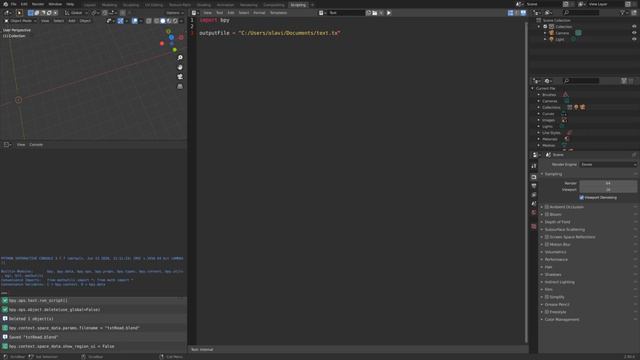640x360 pixels.
Task: Collapse the Sampling panel
Action: (x=553, y=174)
